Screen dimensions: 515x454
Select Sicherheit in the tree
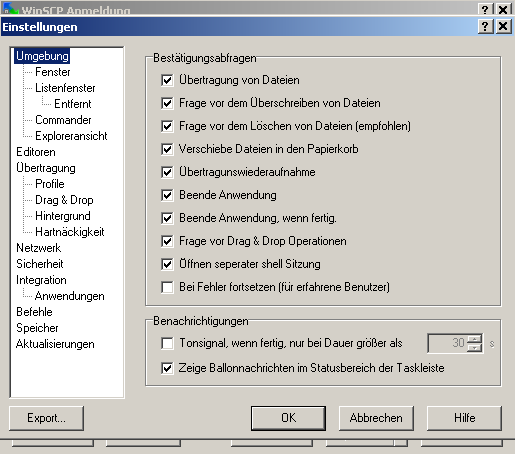[x=40, y=264]
